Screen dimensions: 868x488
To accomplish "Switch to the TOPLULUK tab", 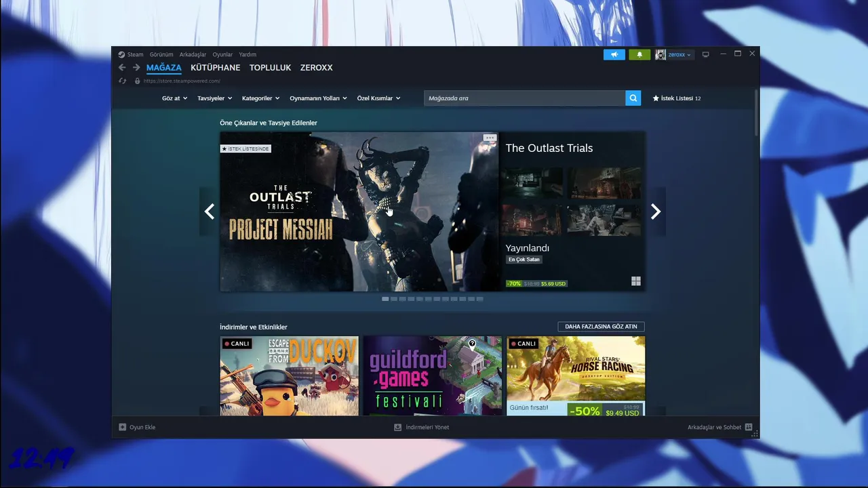I will [270, 68].
